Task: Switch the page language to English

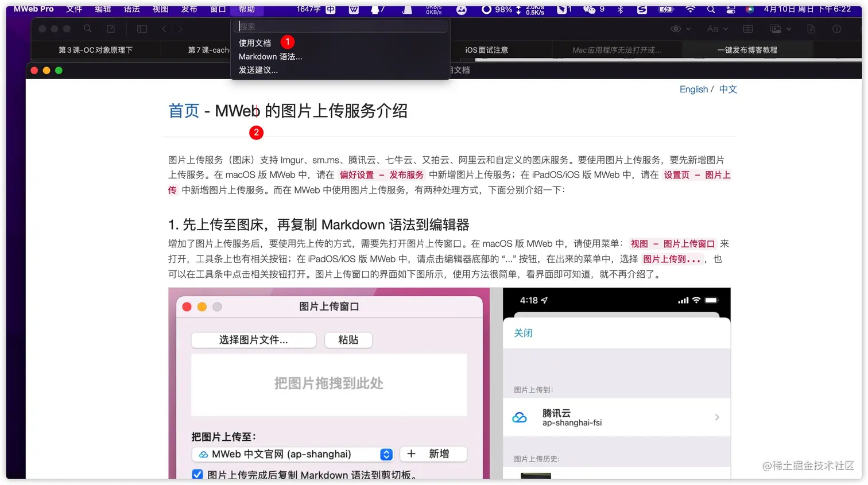Action: coord(693,90)
